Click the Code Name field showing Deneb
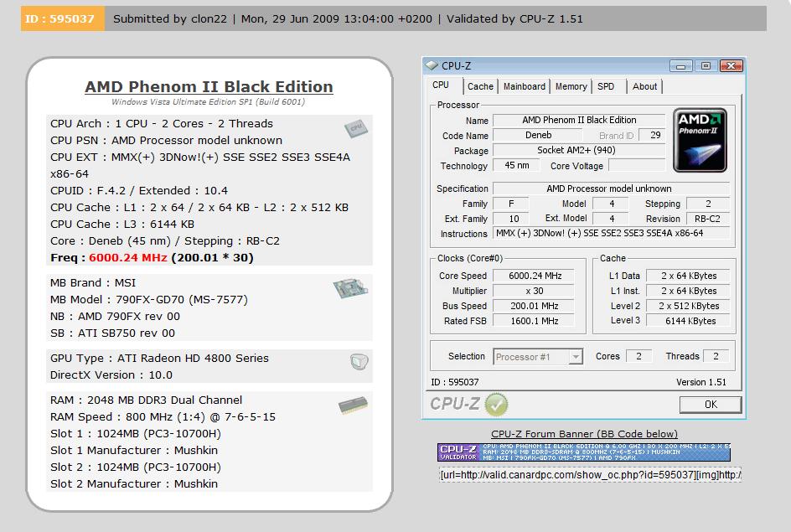This screenshot has height=532, width=791. click(538, 136)
